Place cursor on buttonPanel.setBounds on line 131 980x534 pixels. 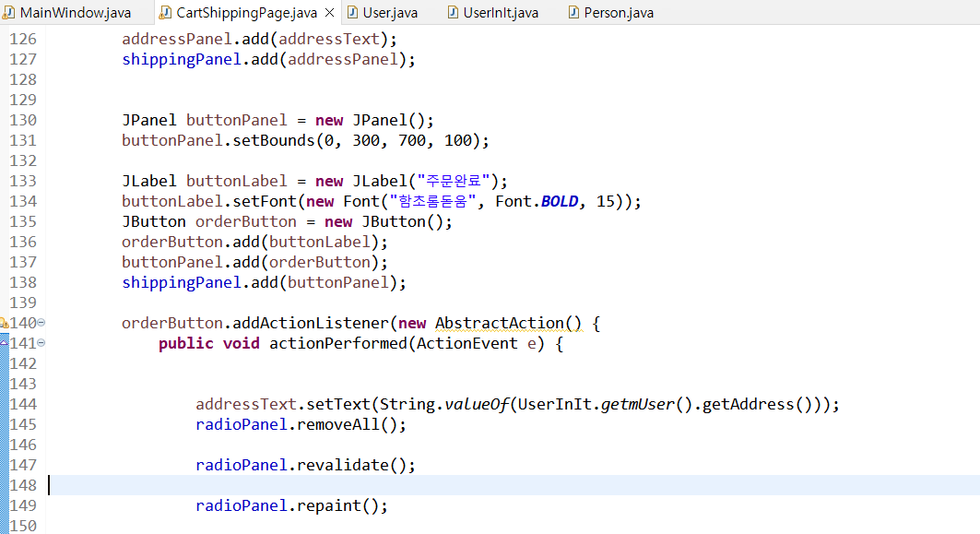click(x=218, y=140)
